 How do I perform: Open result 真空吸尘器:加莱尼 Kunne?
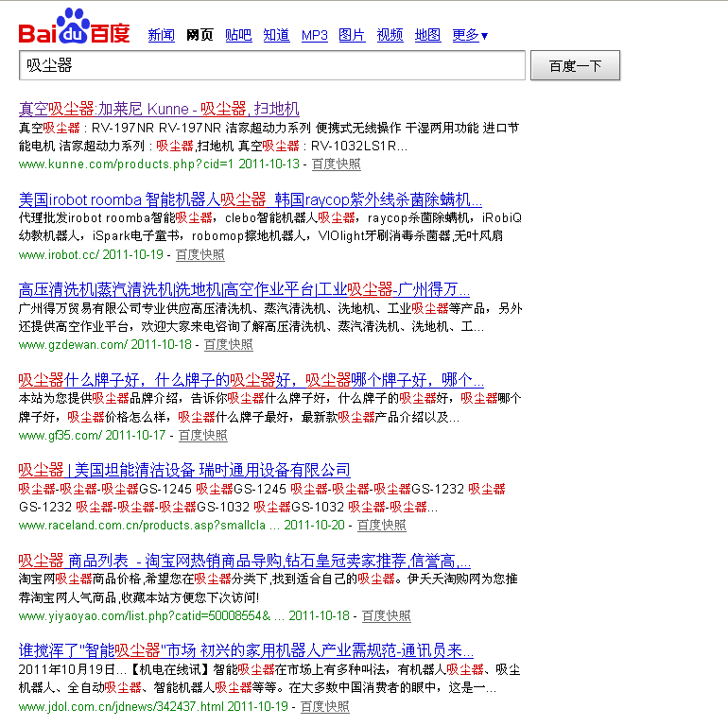coord(159,109)
